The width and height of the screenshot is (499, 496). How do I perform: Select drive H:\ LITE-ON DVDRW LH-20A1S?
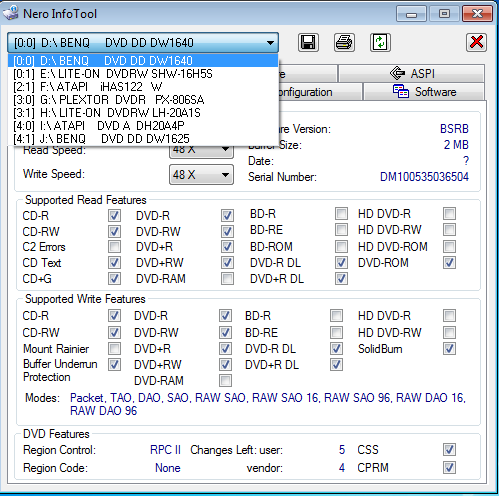[143, 113]
